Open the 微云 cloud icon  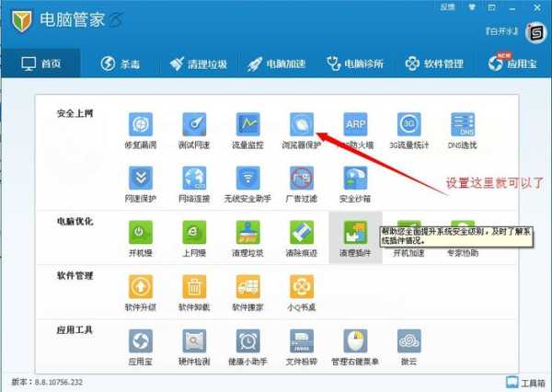click(409, 341)
